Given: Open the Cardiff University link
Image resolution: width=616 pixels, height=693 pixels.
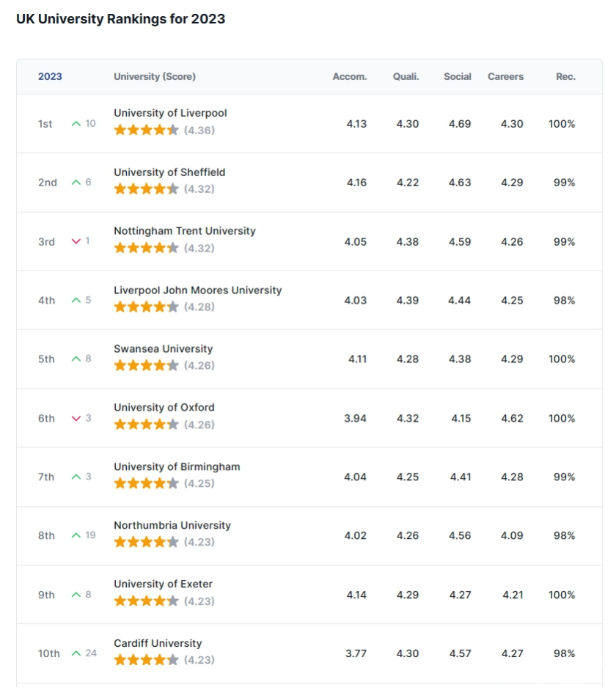Looking at the screenshot, I should pos(158,644).
